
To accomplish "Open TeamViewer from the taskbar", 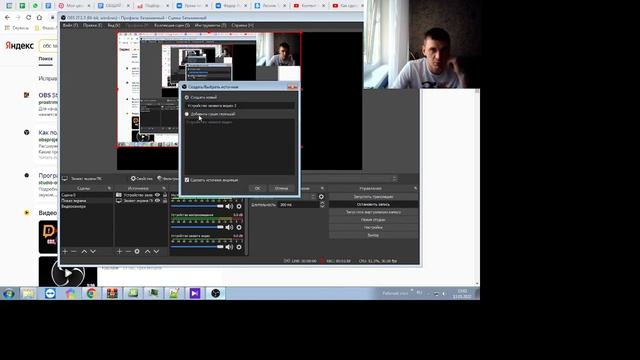I will click(x=50, y=293).
